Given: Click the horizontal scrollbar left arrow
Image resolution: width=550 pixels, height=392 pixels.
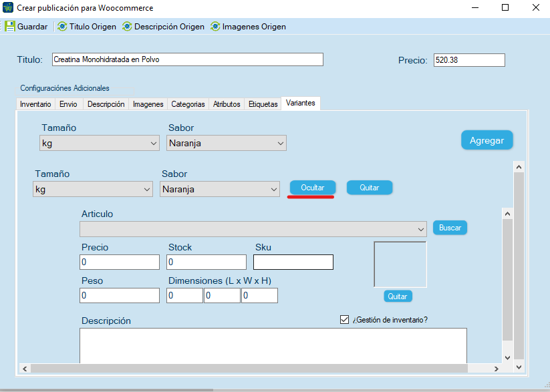Looking at the screenshot, I should coord(25,369).
